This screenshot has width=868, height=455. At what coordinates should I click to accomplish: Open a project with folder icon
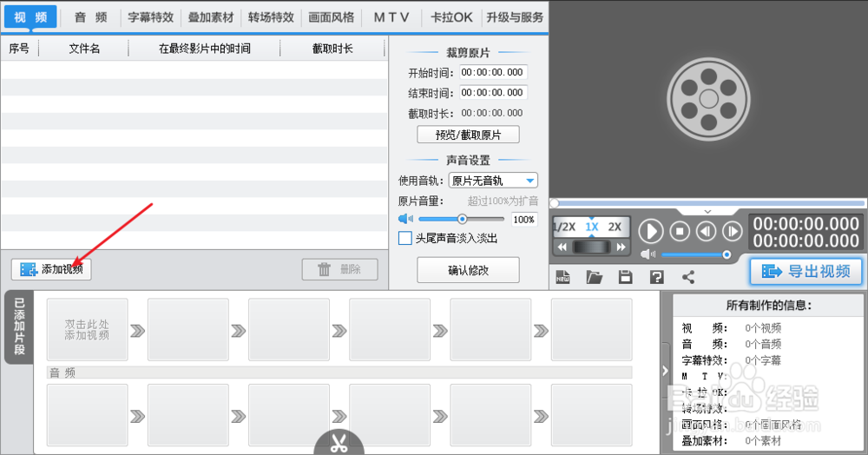pos(594,277)
